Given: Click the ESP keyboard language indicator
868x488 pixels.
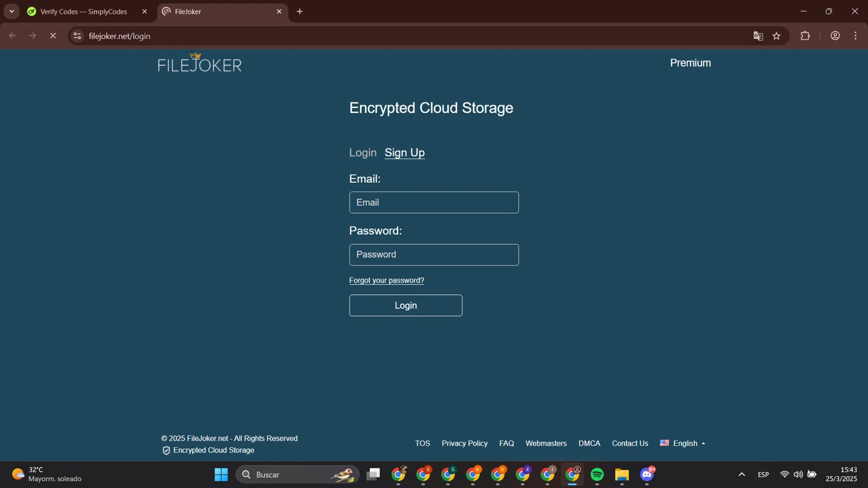Looking at the screenshot, I should (x=763, y=475).
